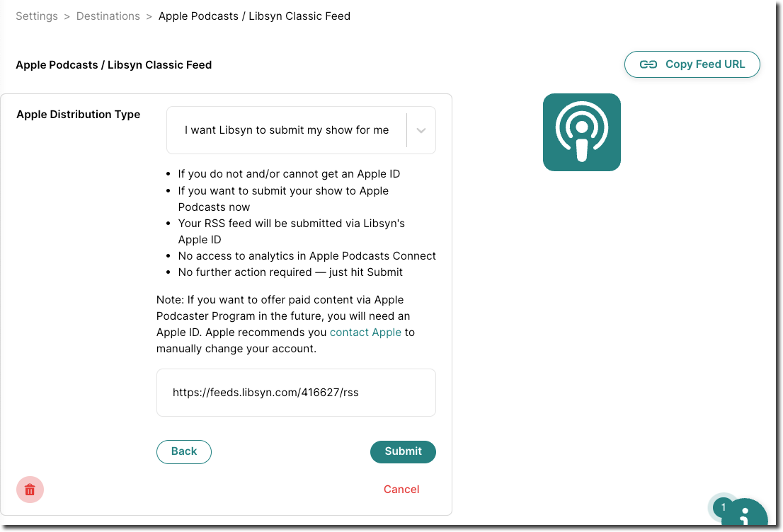Expand the Apple Distribution Type dropdown chevron

click(421, 130)
